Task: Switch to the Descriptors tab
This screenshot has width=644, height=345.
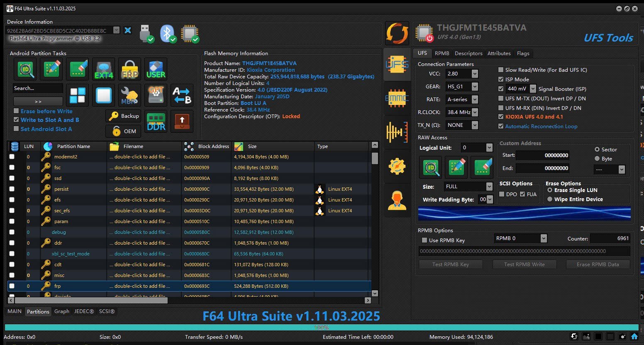Action: point(468,53)
